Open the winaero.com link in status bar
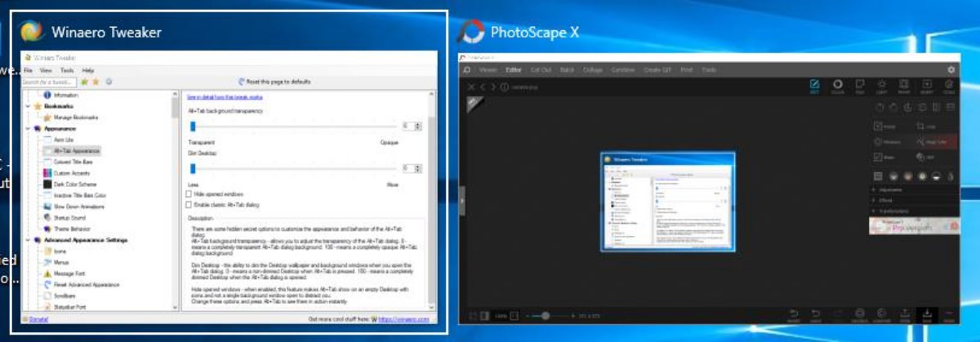 [x=402, y=319]
